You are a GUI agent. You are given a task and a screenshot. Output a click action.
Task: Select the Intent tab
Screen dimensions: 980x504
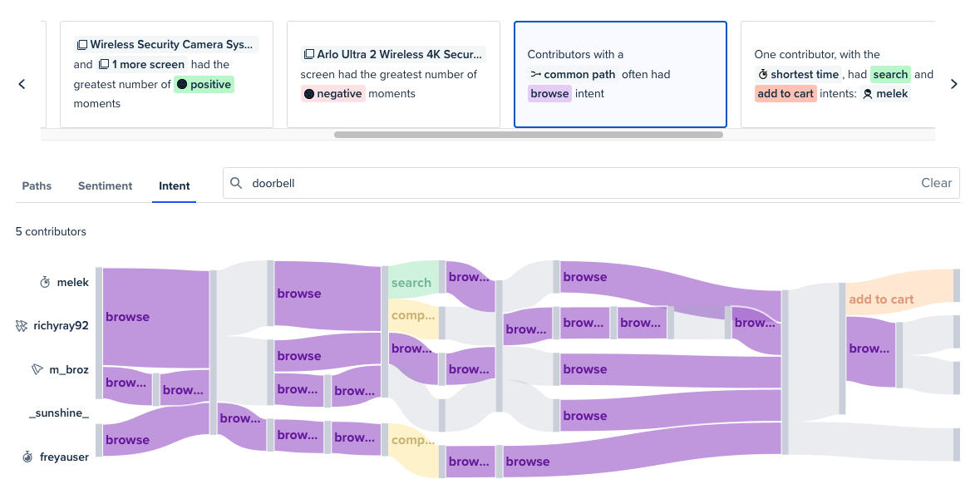pyautogui.click(x=175, y=185)
